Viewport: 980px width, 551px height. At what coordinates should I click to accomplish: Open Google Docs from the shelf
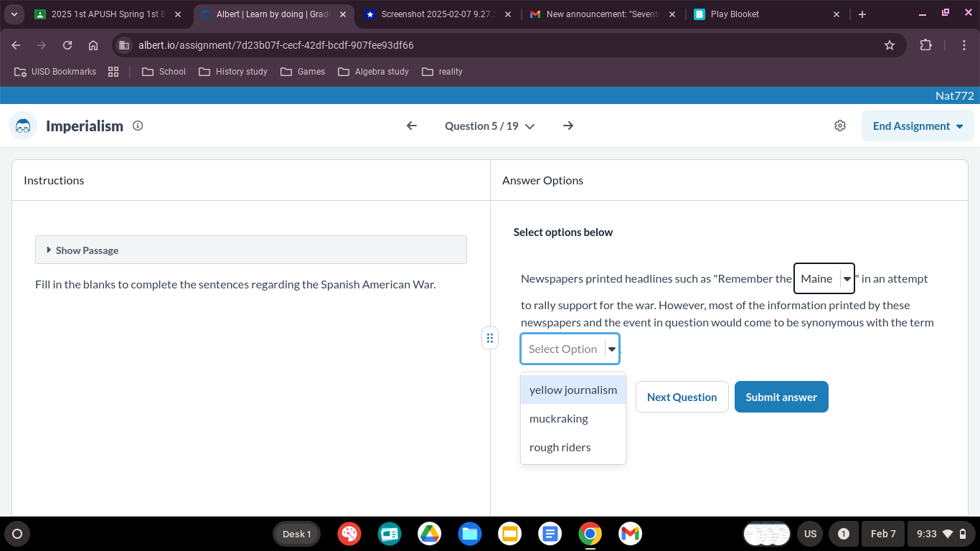coord(550,534)
